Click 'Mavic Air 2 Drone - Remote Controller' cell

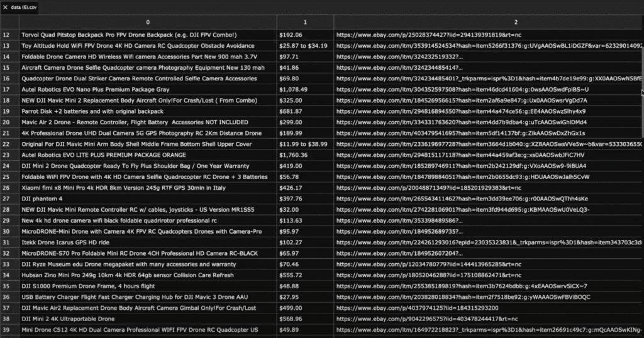148,123
